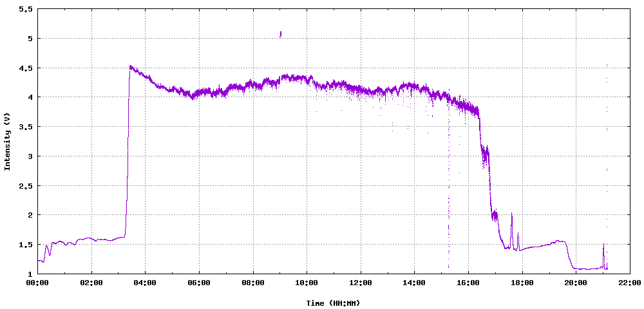Click the x-axis label '06:00'
The height and width of the screenshot is (309, 644).
click(x=199, y=283)
